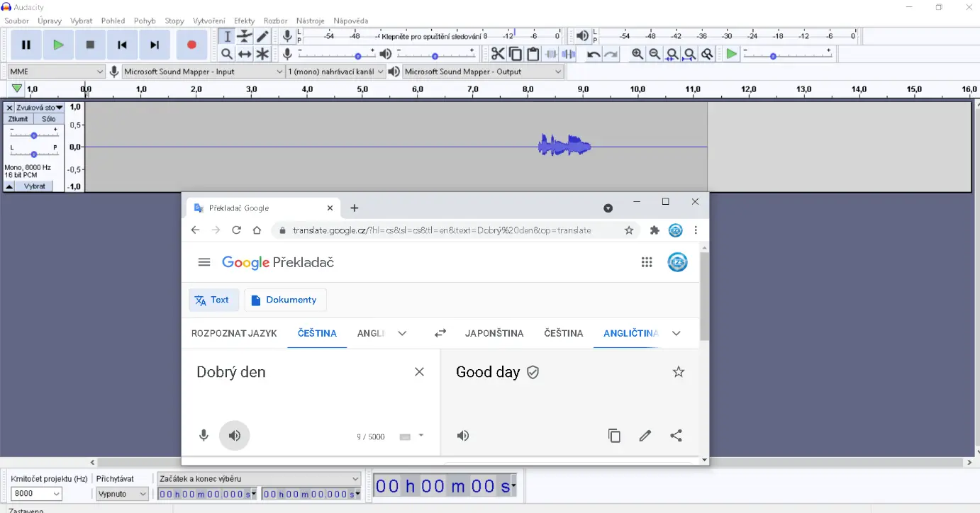Fit selection to window width
This screenshot has width=980, height=513.
pos(672,54)
